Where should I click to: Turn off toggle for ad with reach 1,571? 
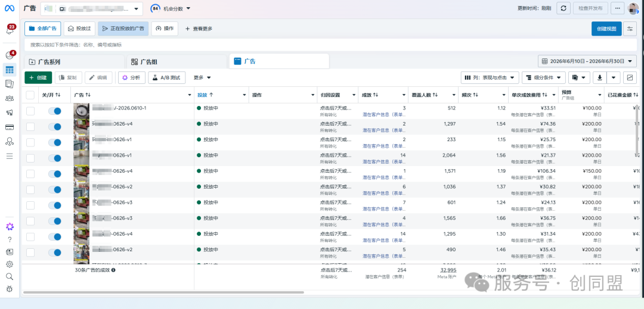point(55,174)
